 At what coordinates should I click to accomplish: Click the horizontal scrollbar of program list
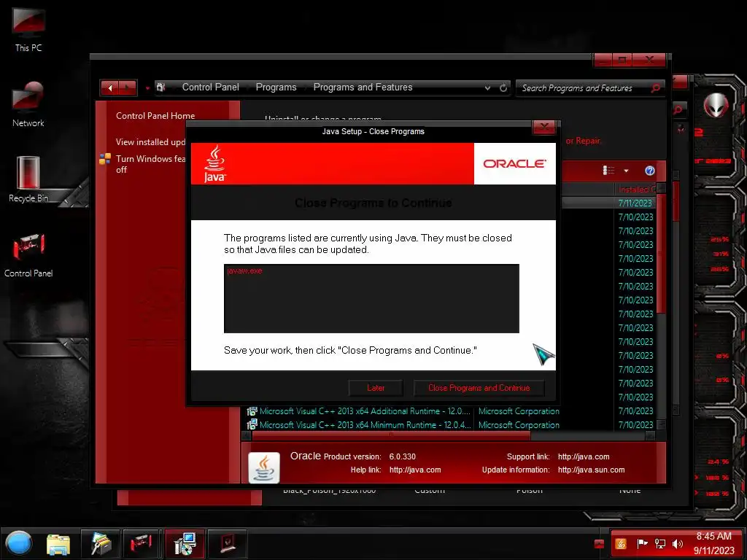point(391,435)
